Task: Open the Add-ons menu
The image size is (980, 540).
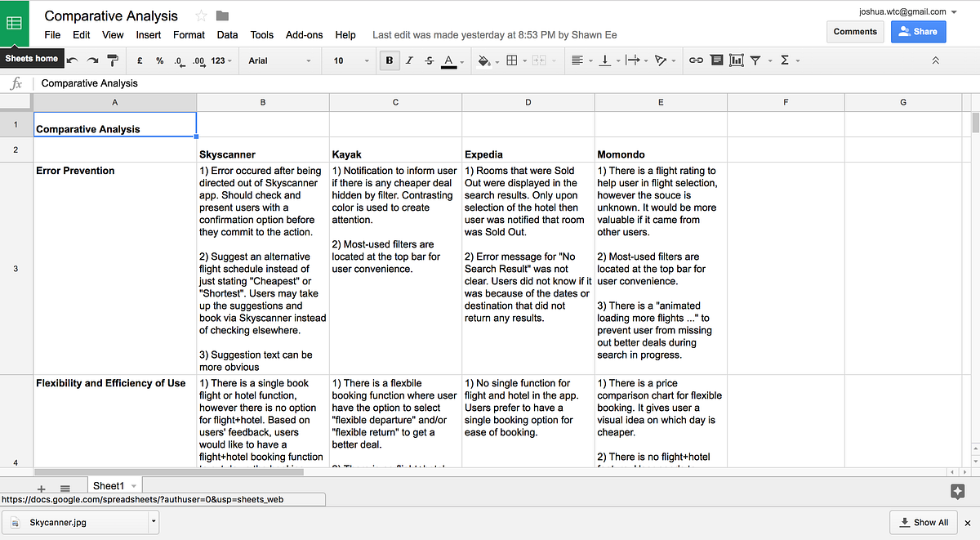Action: (x=305, y=35)
